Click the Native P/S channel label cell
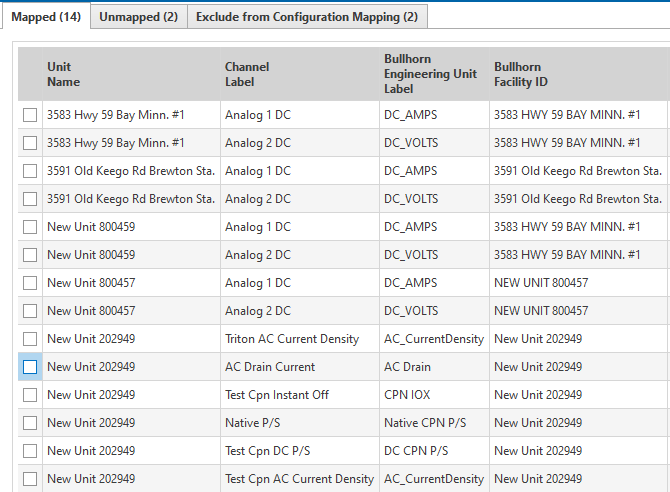Screen dimensions: 670x492 coord(300,423)
